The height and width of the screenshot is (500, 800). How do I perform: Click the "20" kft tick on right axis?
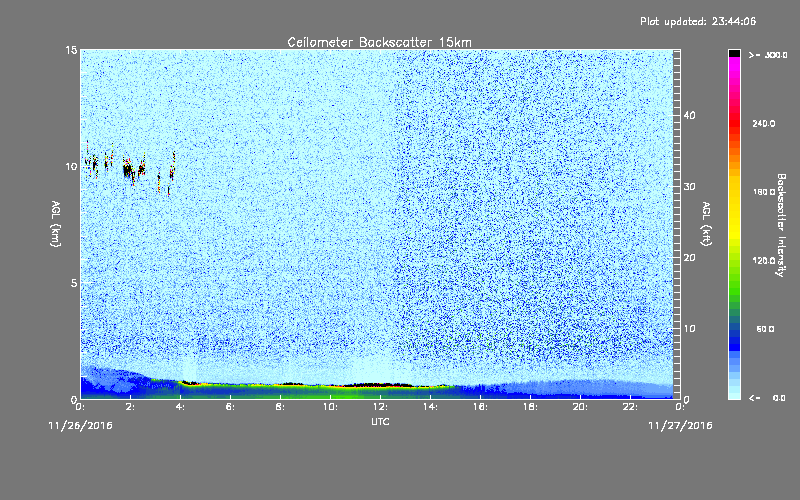[x=689, y=258]
